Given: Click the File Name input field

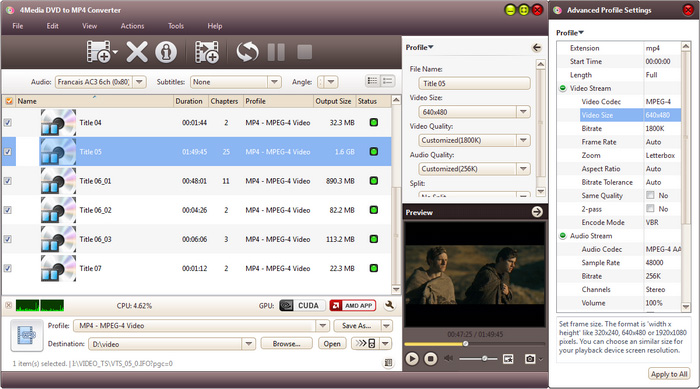Looking at the screenshot, I should click(x=474, y=83).
